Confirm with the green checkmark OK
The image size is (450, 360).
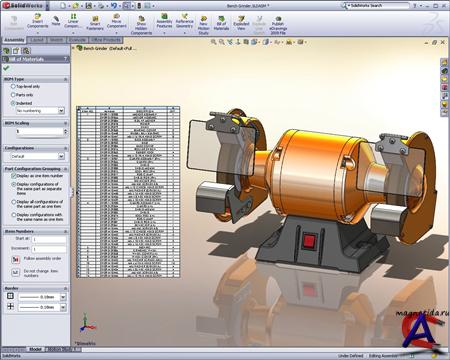(6, 68)
